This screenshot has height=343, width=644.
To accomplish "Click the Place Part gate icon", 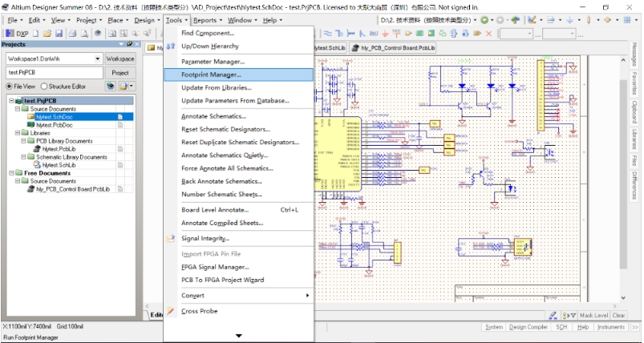I will click(x=408, y=34).
